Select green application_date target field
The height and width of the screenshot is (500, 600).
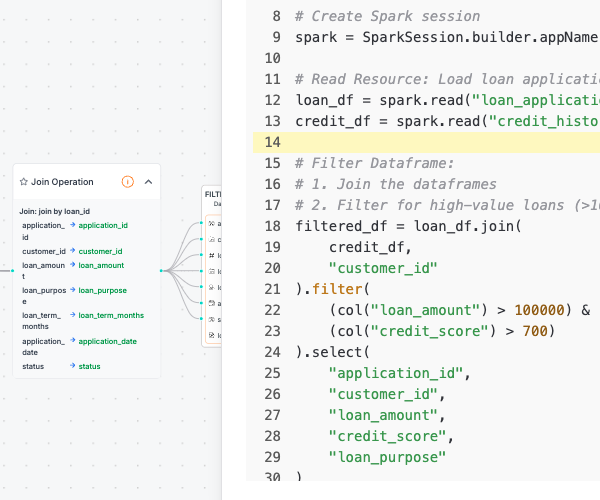point(108,341)
